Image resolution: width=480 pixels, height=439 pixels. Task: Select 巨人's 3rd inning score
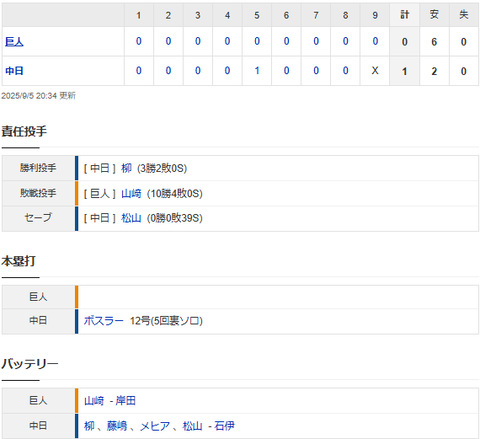point(198,41)
